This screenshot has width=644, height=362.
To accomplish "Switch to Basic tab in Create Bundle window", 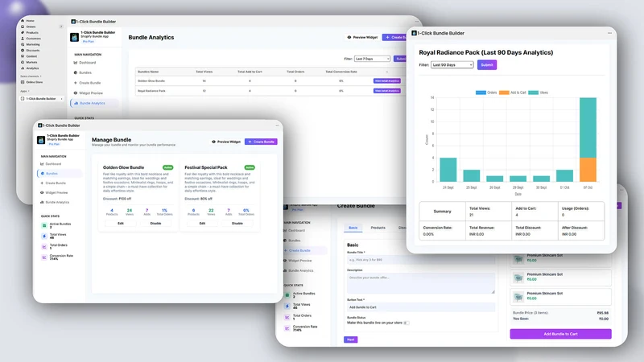I will tap(353, 228).
